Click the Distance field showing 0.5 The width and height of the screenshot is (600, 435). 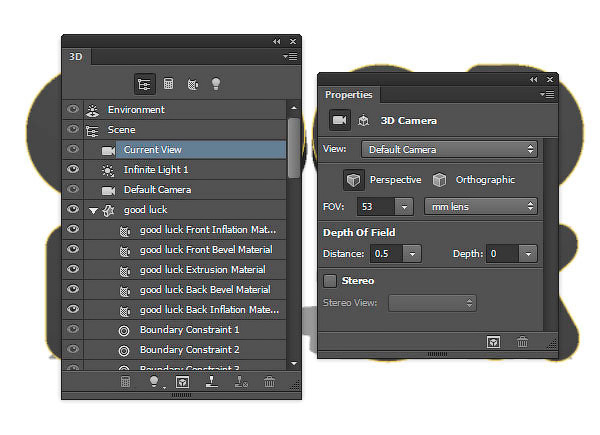[386, 254]
